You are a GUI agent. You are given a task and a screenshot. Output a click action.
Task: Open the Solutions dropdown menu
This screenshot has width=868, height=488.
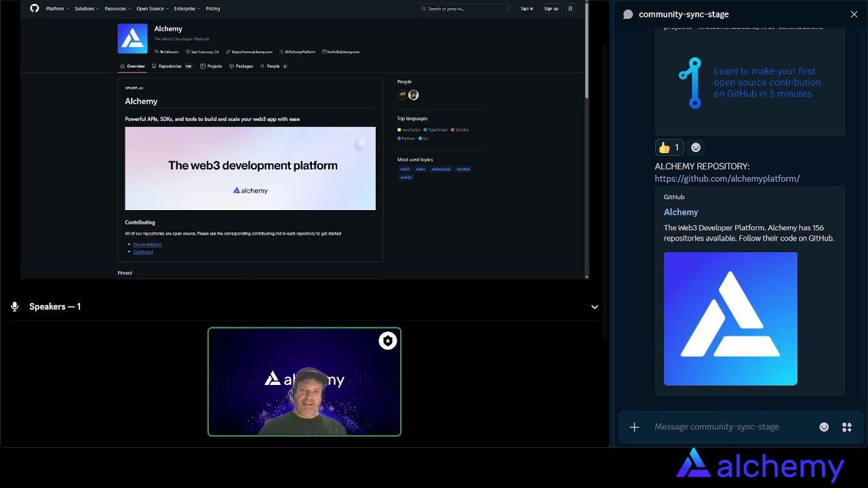[86, 9]
